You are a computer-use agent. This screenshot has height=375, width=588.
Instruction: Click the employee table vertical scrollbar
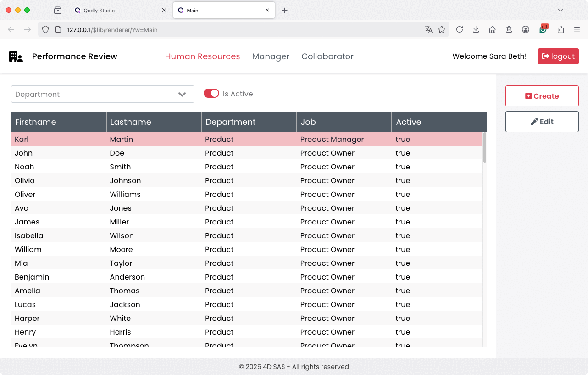pos(484,148)
